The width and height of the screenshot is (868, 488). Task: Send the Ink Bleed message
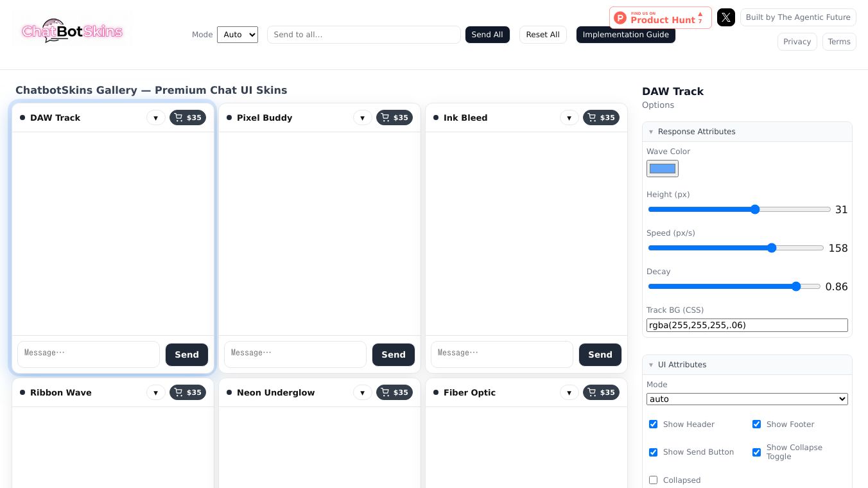coord(600,354)
